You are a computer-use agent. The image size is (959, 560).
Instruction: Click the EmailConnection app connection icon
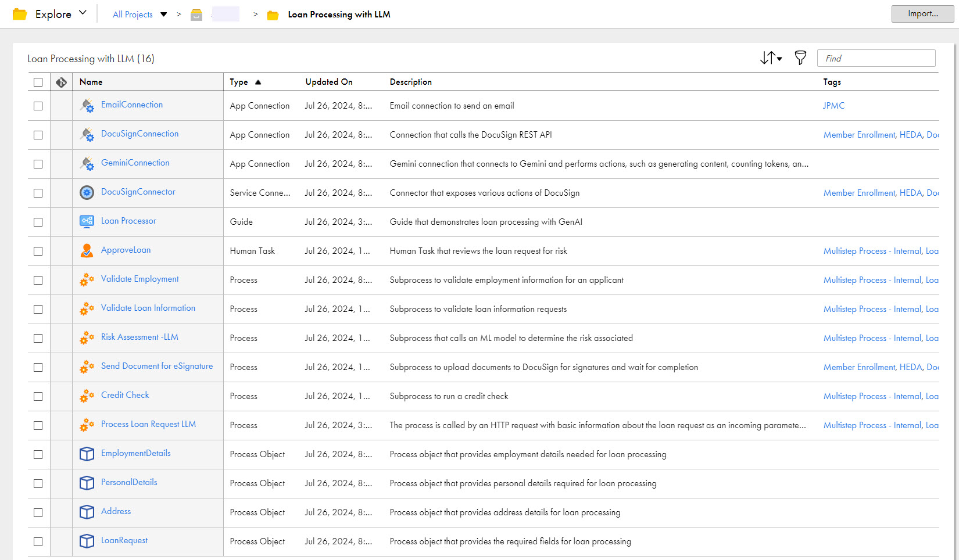[x=87, y=106]
